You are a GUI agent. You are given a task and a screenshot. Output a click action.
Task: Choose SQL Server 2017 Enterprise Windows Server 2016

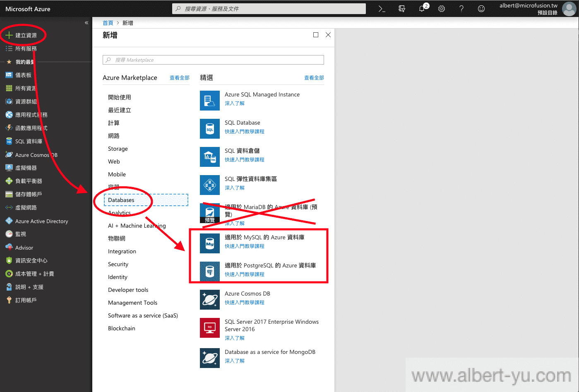click(x=272, y=325)
